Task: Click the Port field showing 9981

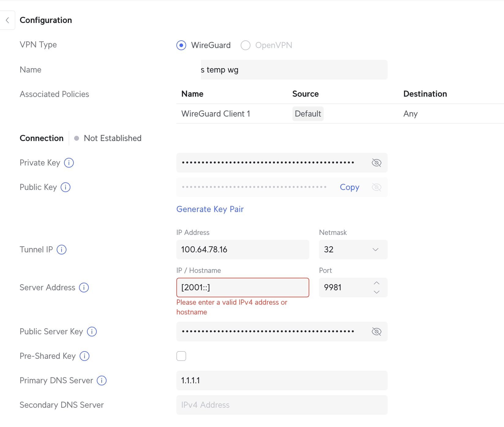Action: [353, 288]
